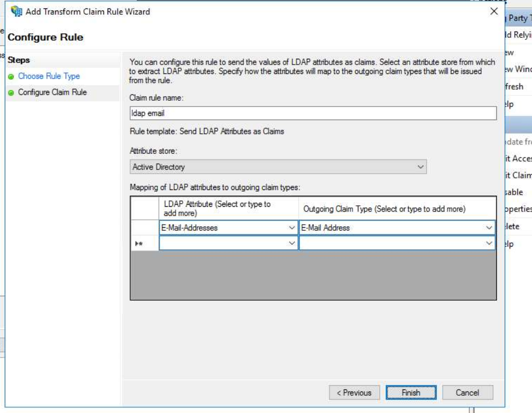Click the LDAP Attribute column header
This screenshot has width=532, height=413.
tap(228, 208)
